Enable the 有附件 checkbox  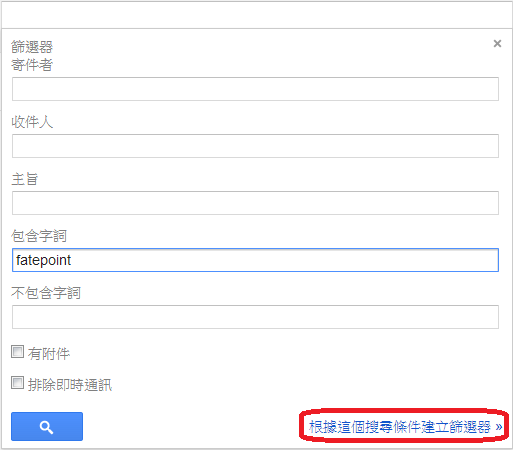point(17,352)
